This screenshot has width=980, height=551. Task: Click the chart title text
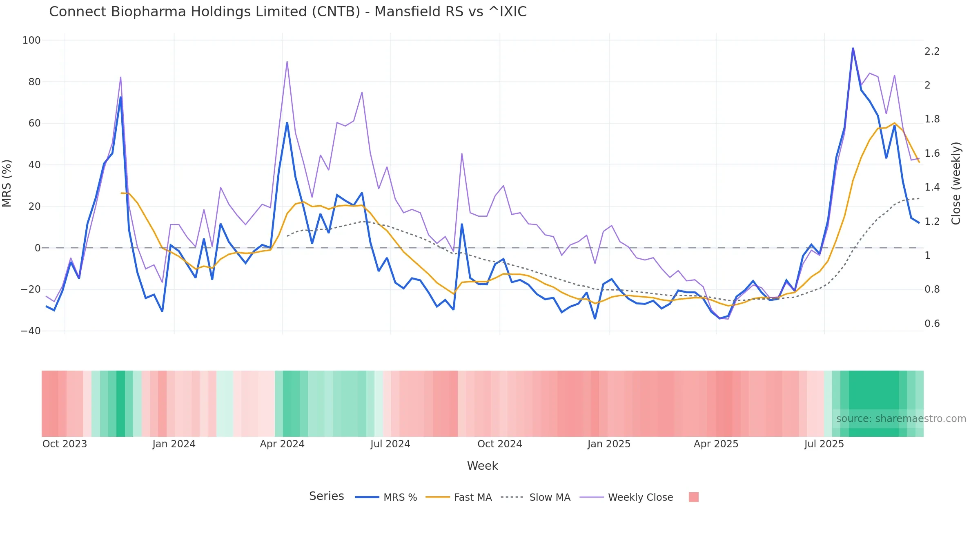[x=288, y=12]
